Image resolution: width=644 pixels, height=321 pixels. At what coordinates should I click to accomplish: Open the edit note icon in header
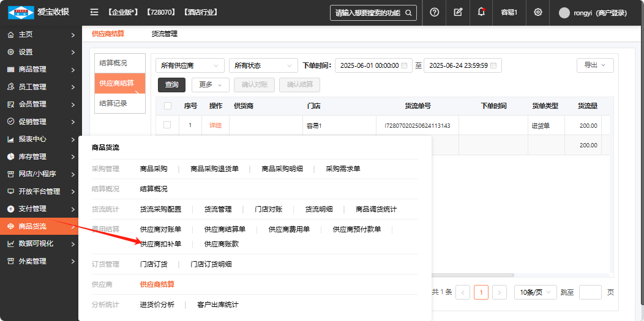coord(458,12)
